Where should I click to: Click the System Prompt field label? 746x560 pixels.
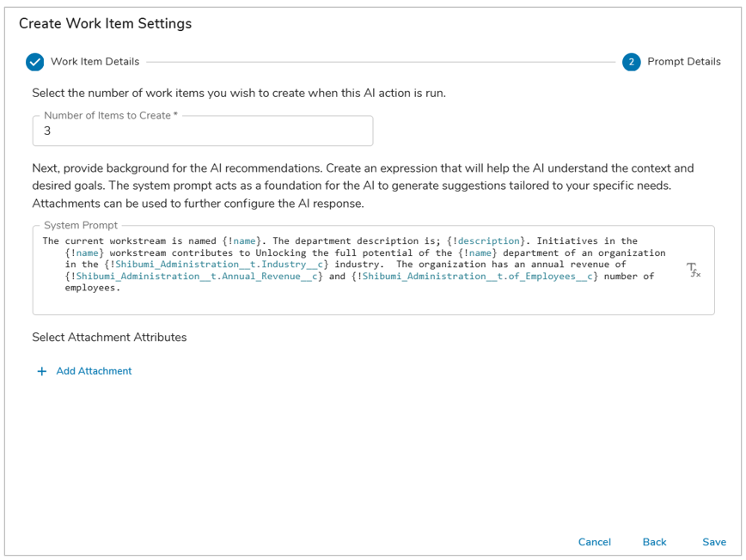pyautogui.click(x=81, y=225)
